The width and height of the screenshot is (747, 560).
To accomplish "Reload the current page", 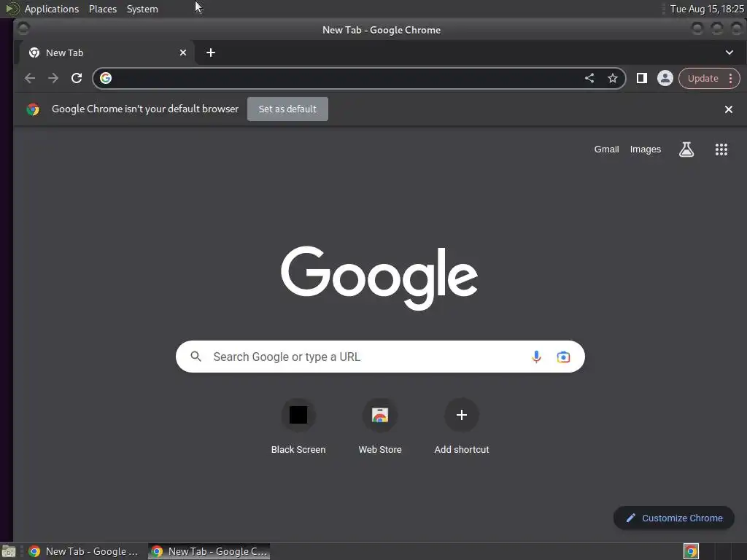I will pyautogui.click(x=77, y=78).
